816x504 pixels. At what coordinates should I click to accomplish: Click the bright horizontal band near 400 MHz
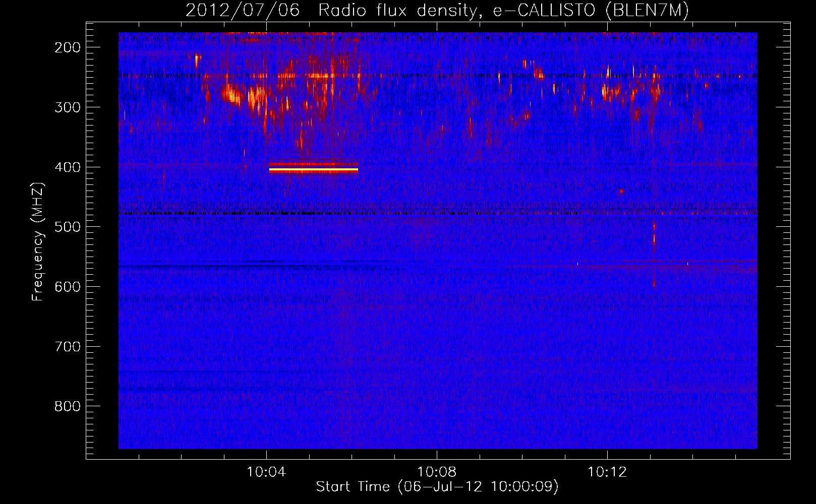[314, 168]
